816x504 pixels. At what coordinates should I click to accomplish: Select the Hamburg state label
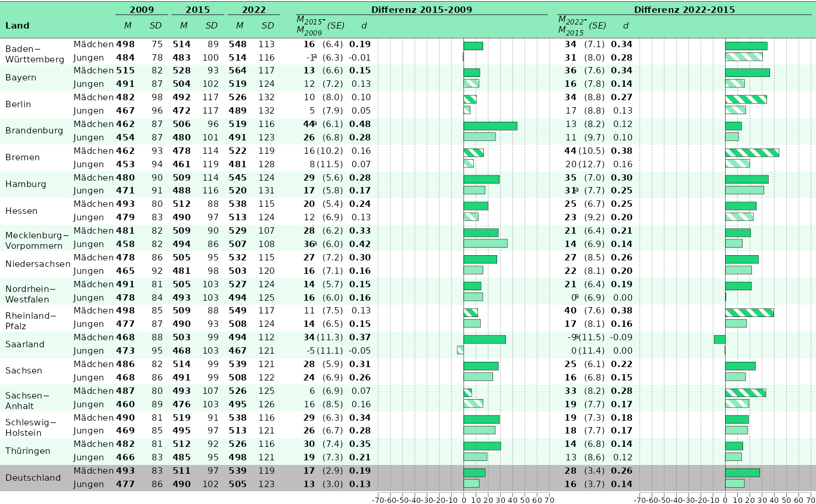point(26,184)
